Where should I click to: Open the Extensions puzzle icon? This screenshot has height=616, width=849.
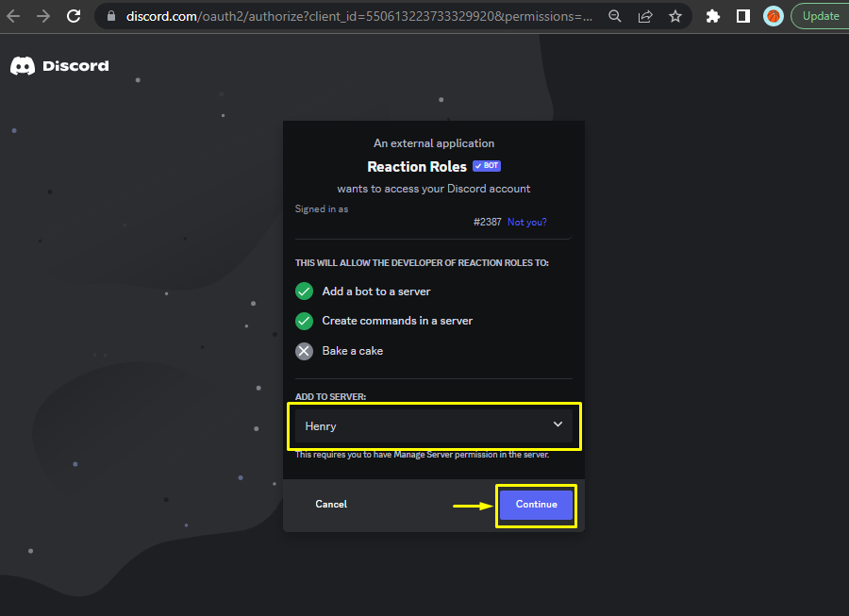[x=713, y=16]
